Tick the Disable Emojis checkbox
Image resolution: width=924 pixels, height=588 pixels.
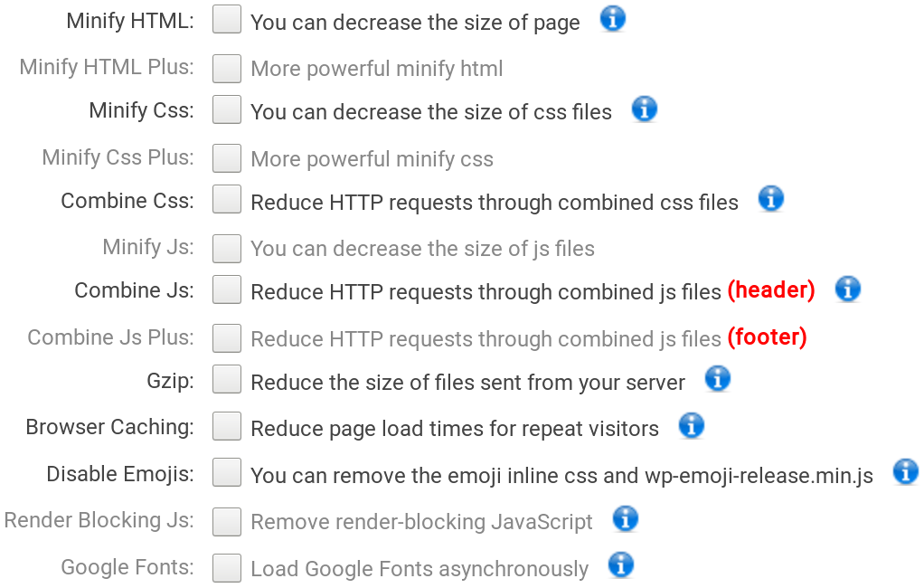pyautogui.click(x=227, y=471)
